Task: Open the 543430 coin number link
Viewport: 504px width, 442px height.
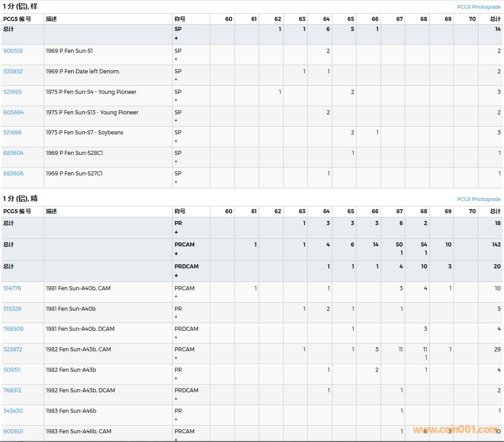Action: coord(13,411)
